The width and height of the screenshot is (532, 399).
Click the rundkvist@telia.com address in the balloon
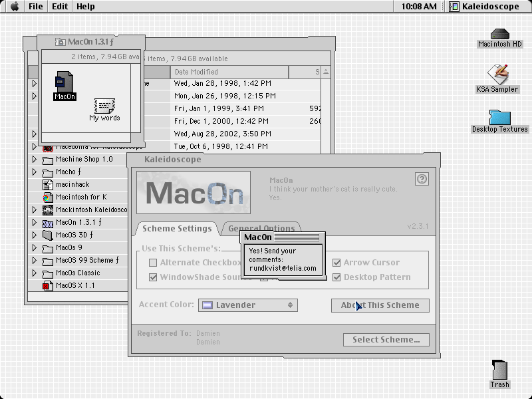pos(283,268)
